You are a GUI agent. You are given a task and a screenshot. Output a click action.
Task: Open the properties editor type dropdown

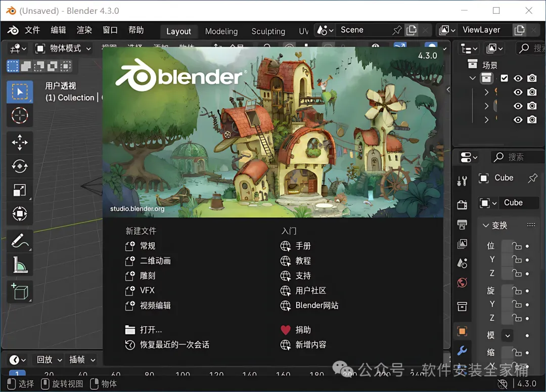point(469,157)
